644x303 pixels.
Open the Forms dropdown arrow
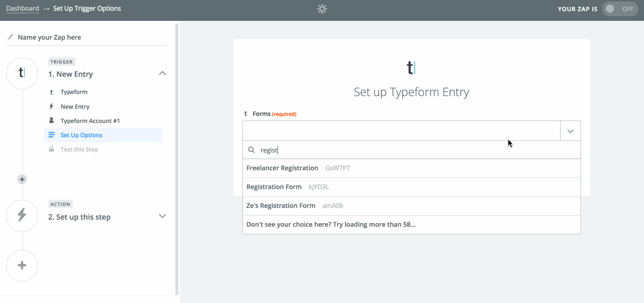tap(570, 131)
